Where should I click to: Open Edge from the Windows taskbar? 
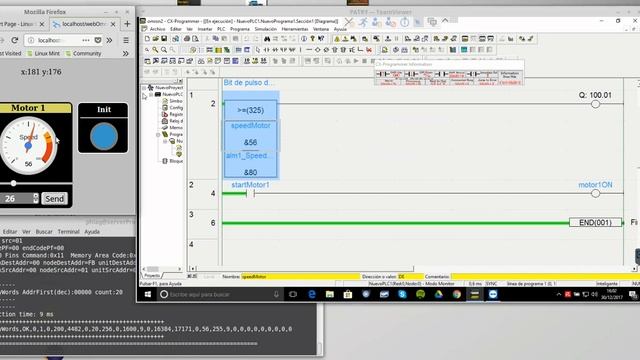(312, 294)
